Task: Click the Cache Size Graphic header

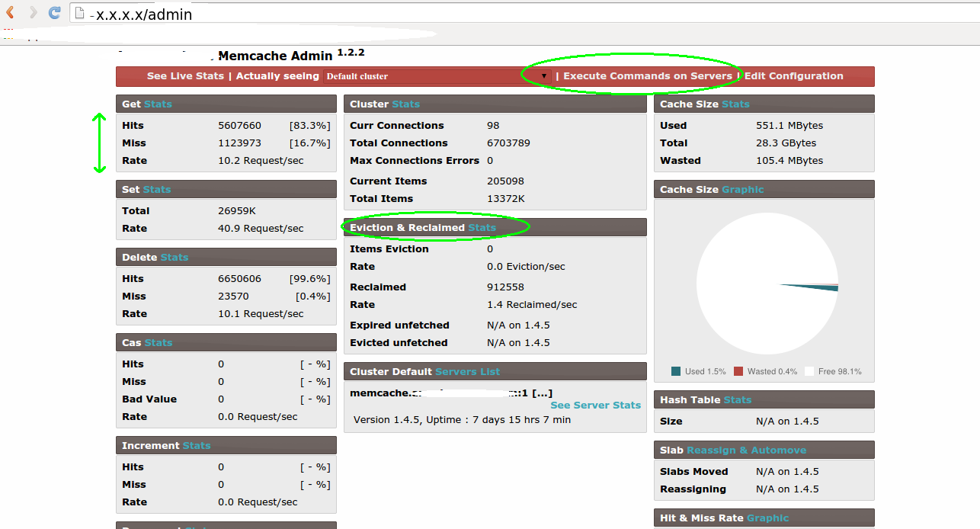Action: [764, 189]
